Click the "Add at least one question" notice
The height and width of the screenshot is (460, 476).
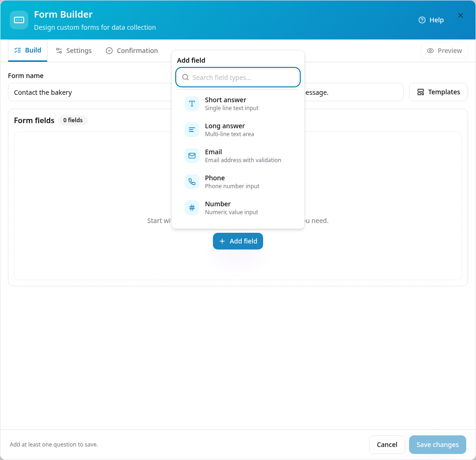[x=54, y=445]
